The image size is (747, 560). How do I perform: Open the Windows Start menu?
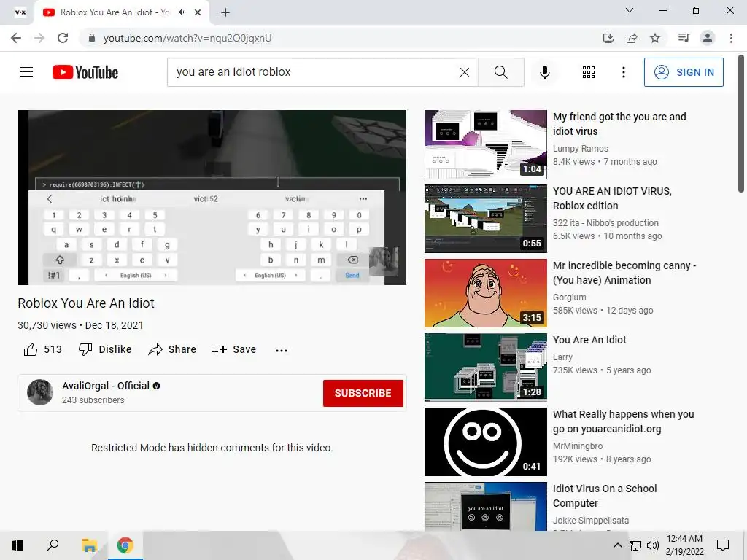pyautogui.click(x=18, y=545)
